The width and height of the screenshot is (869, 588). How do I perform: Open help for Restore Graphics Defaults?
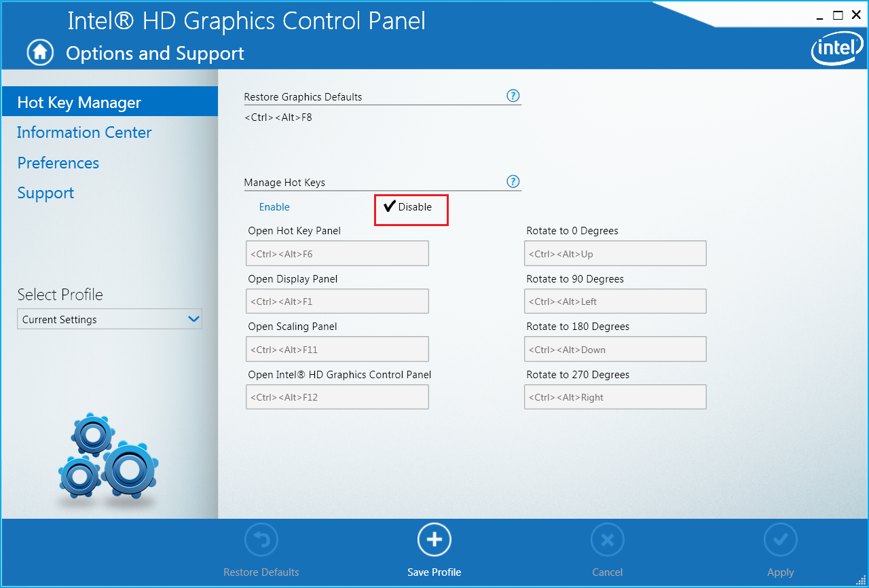coord(513,96)
